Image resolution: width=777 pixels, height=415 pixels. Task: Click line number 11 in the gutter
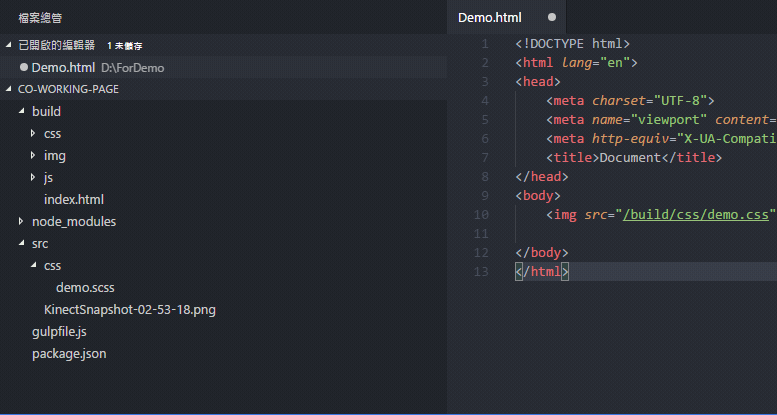coord(481,234)
